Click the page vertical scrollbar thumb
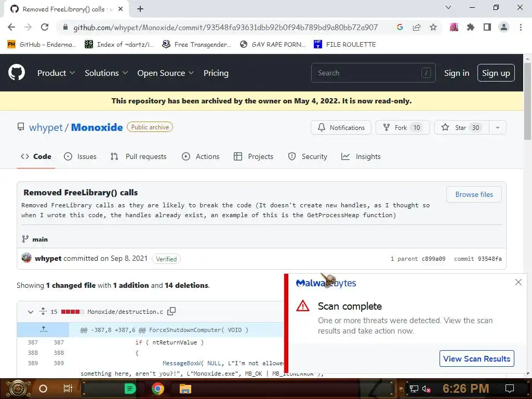Image resolution: width=532 pixels, height=399 pixels. 527,101
